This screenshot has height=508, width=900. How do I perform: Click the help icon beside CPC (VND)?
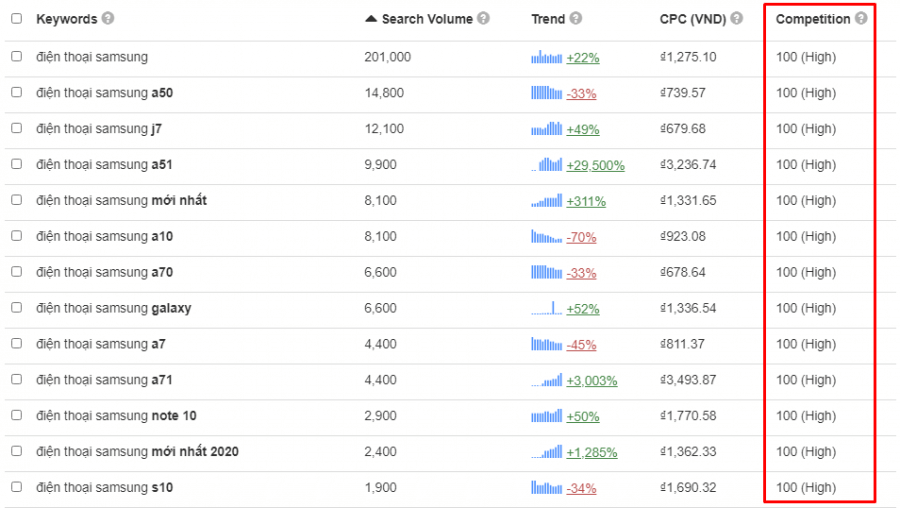point(737,19)
